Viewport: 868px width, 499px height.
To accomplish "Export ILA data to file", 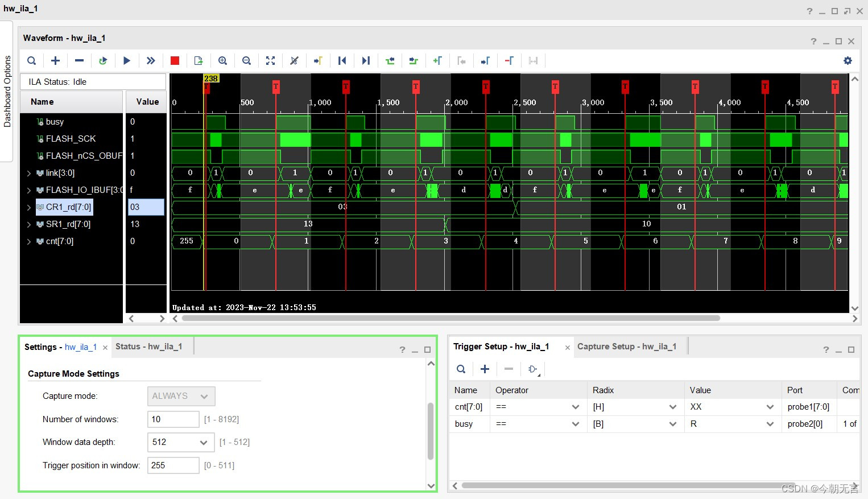I will click(x=199, y=61).
